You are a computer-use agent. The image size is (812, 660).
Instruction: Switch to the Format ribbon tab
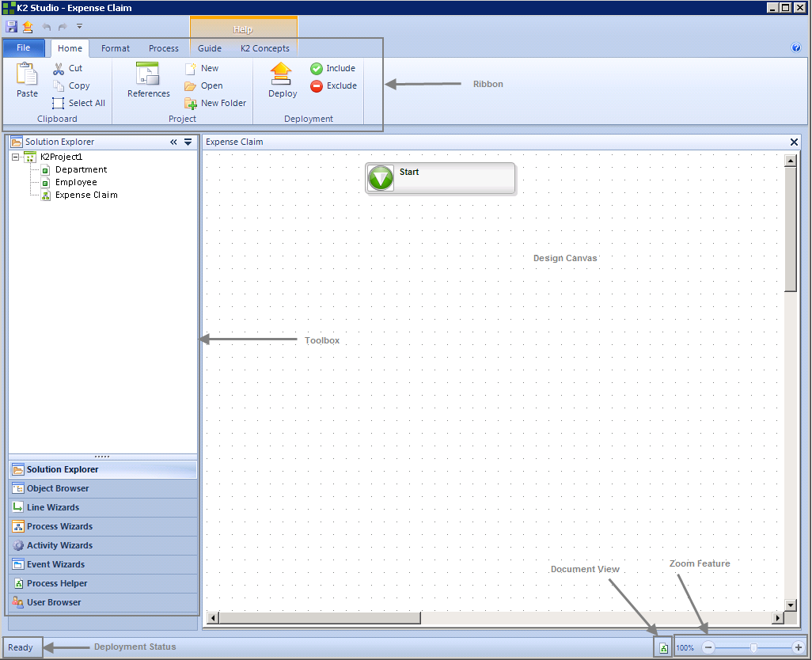coord(116,48)
